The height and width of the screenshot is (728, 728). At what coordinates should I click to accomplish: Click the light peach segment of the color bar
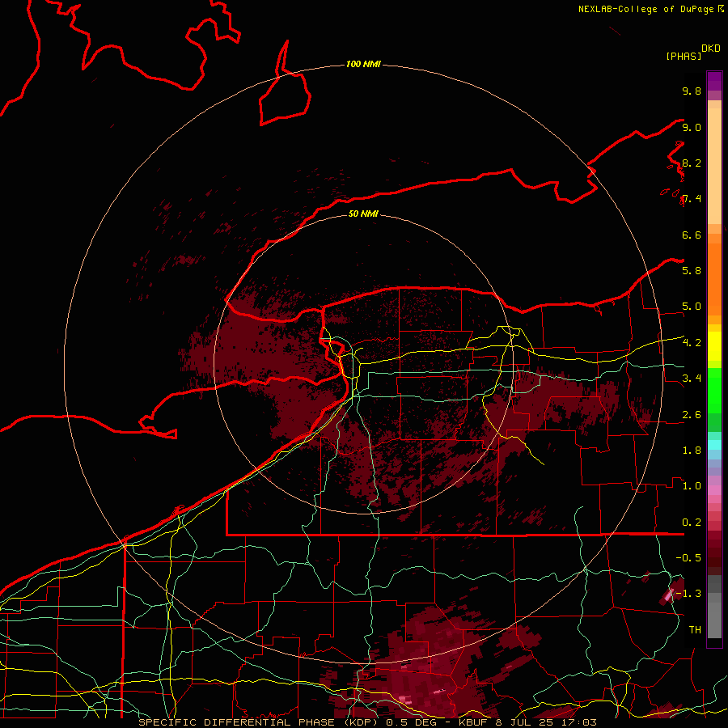click(714, 166)
